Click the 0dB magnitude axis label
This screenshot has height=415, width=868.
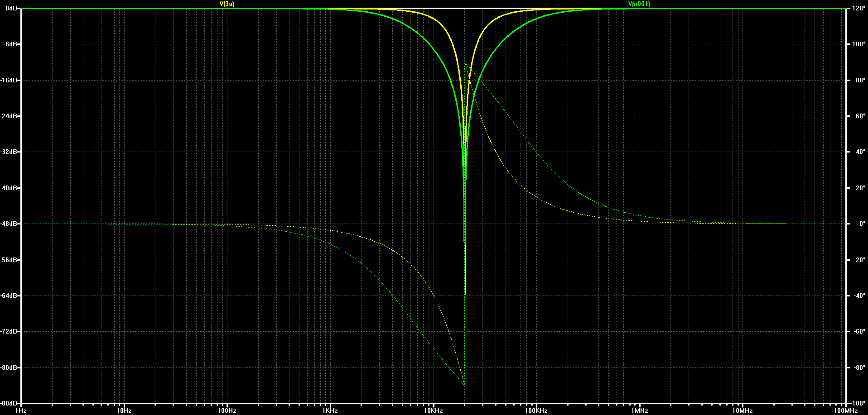11,8
